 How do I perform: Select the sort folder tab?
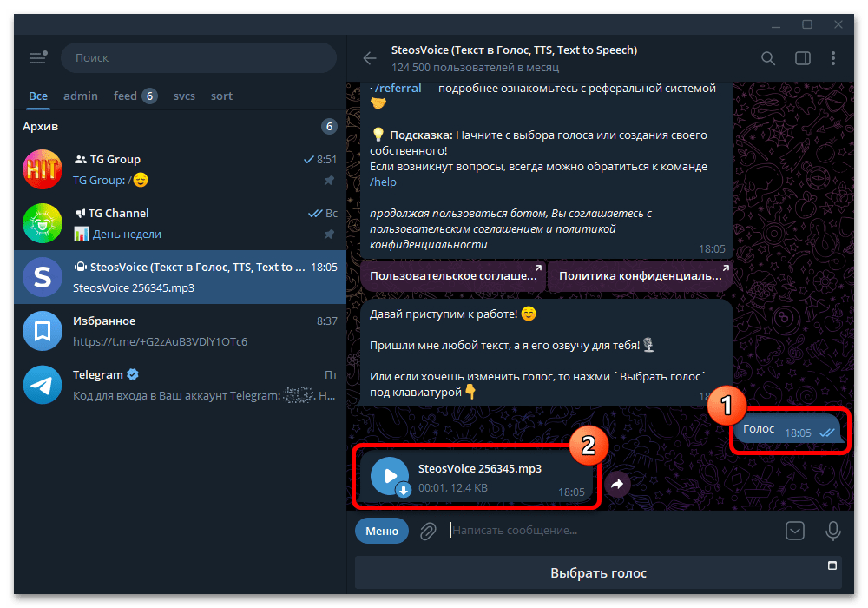[221, 96]
